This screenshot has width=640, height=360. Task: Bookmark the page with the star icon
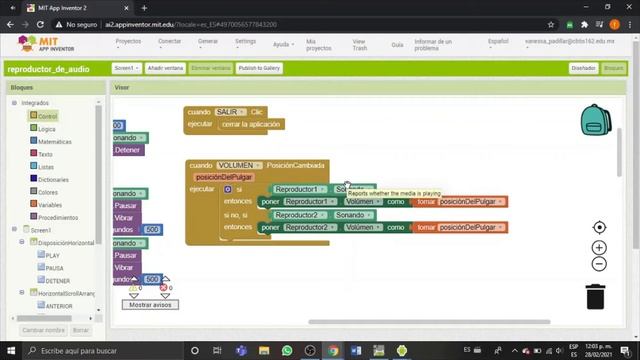551,24
